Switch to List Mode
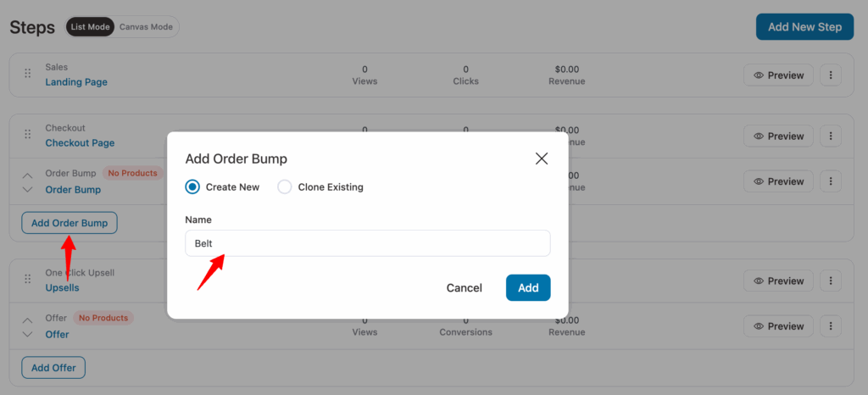The height and width of the screenshot is (395, 868). click(90, 26)
